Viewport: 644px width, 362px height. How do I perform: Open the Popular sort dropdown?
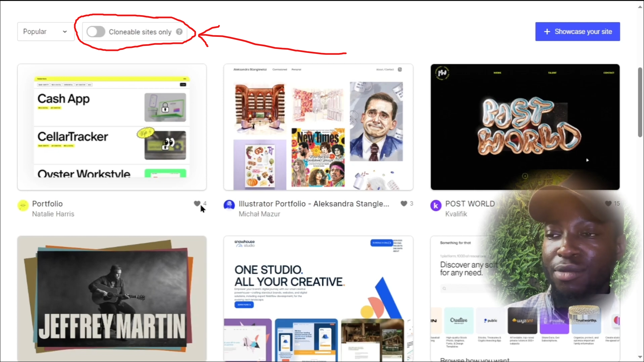click(x=46, y=32)
